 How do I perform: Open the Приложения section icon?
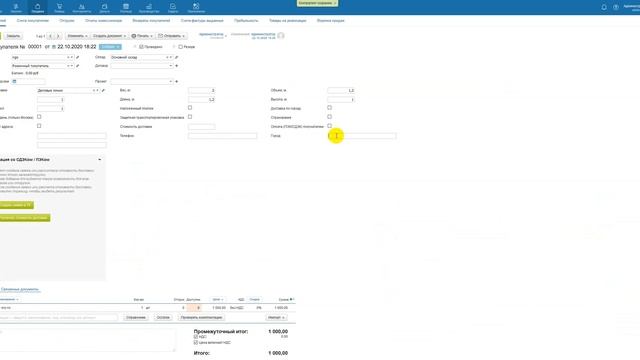click(196, 7)
